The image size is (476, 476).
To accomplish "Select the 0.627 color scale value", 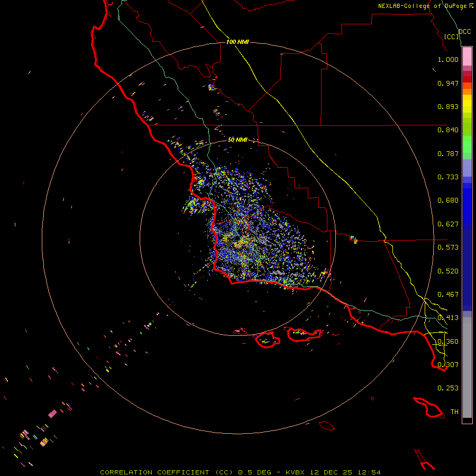I will click(x=448, y=224).
